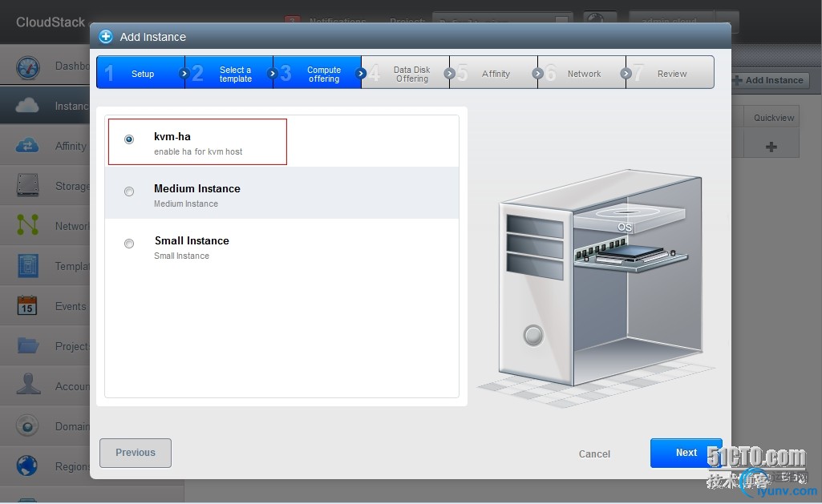This screenshot has height=504, width=822.
Task: Click the CloudStack logo
Action: [x=51, y=22]
